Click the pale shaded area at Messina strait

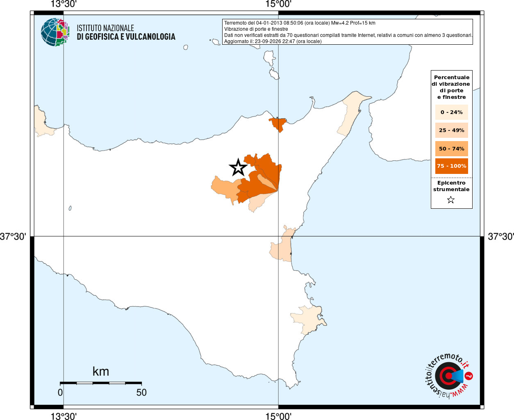point(350,114)
